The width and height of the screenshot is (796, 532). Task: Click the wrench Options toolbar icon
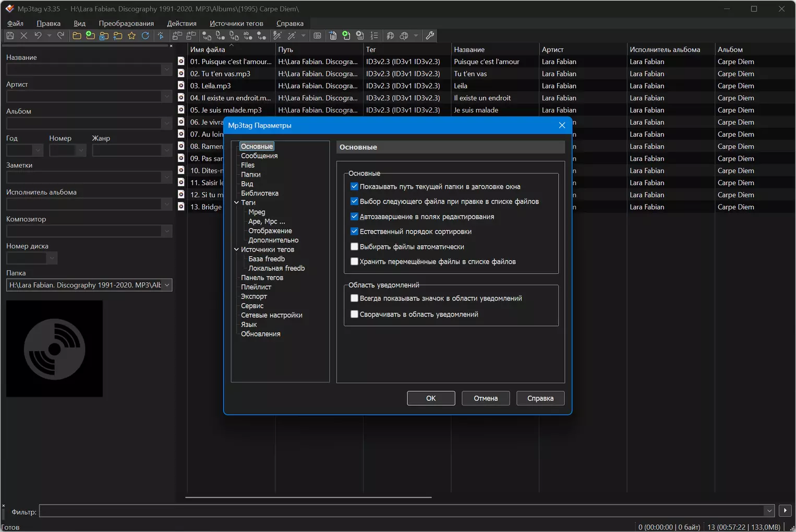[430, 35]
